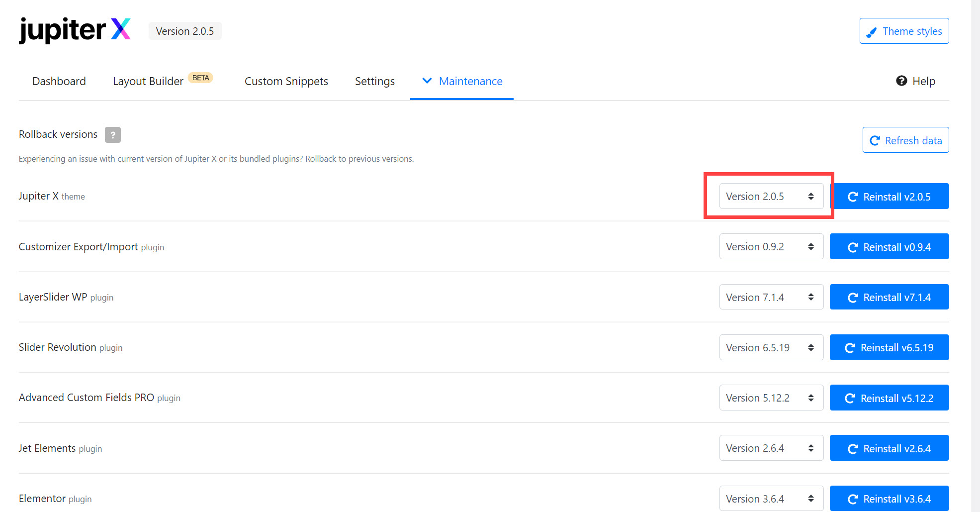Switch to the Layout Builder tab
Image resolution: width=980 pixels, height=512 pixels.
[x=148, y=81]
